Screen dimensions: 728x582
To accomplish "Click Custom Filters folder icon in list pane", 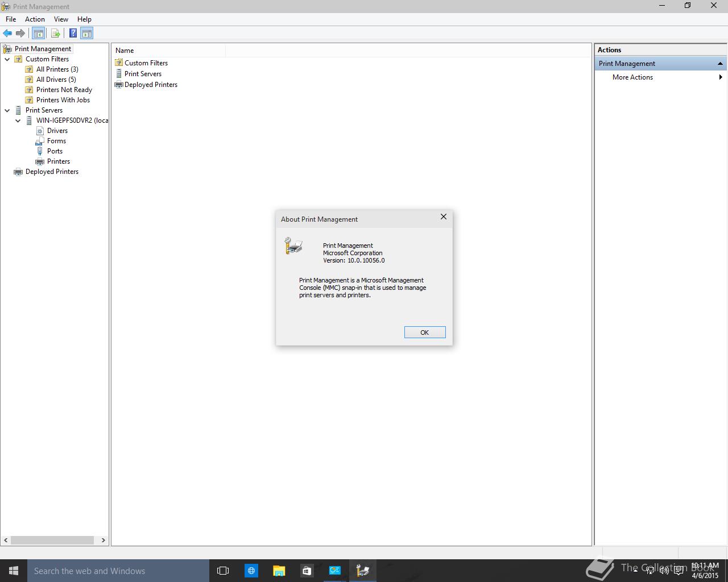I will point(119,63).
